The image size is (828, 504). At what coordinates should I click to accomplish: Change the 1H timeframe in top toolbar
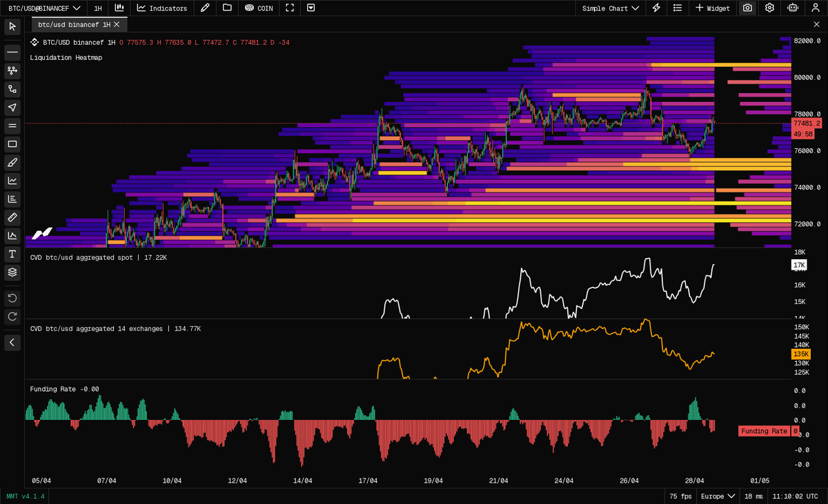(98, 8)
